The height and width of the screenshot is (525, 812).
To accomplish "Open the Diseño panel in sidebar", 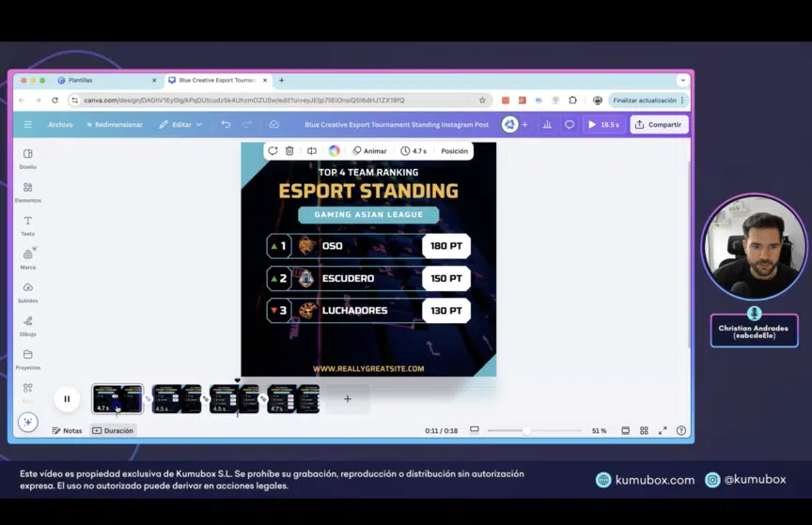I will click(x=28, y=159).
